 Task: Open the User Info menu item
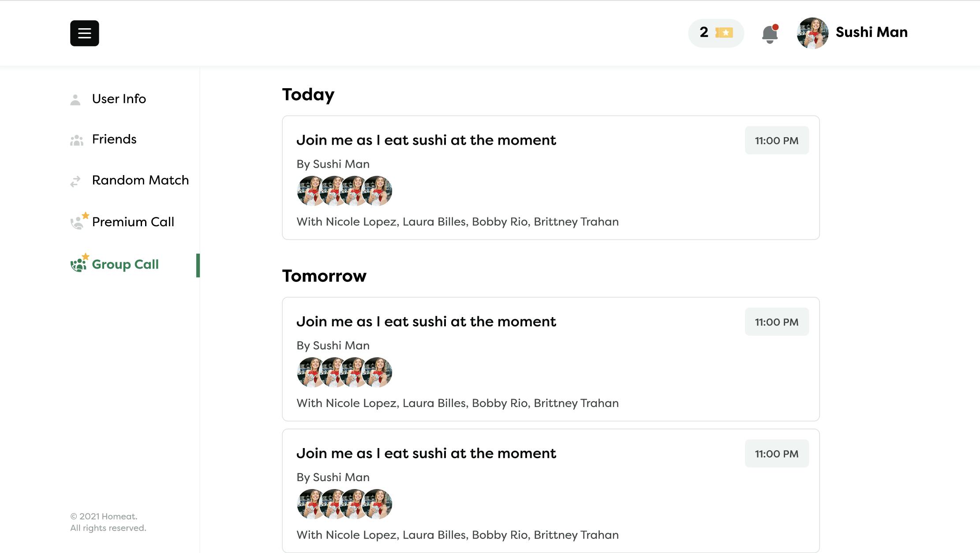pos(119,99)
